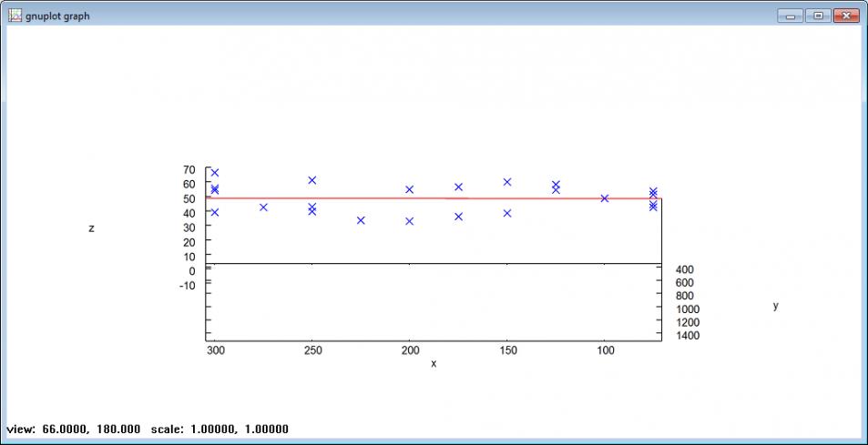Click the upper blue data point above x=250
Image resolution: width=868 pixels, height=445 pixels.
(312, 180)
